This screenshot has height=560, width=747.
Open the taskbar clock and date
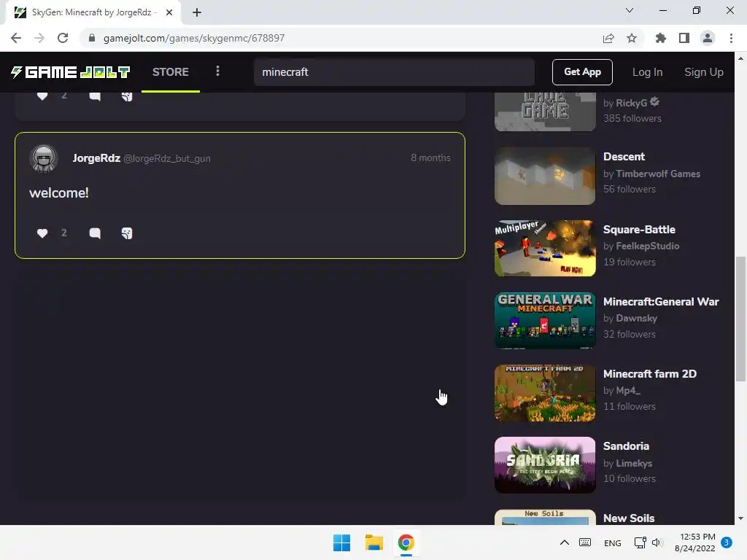[x=695, y=542]
